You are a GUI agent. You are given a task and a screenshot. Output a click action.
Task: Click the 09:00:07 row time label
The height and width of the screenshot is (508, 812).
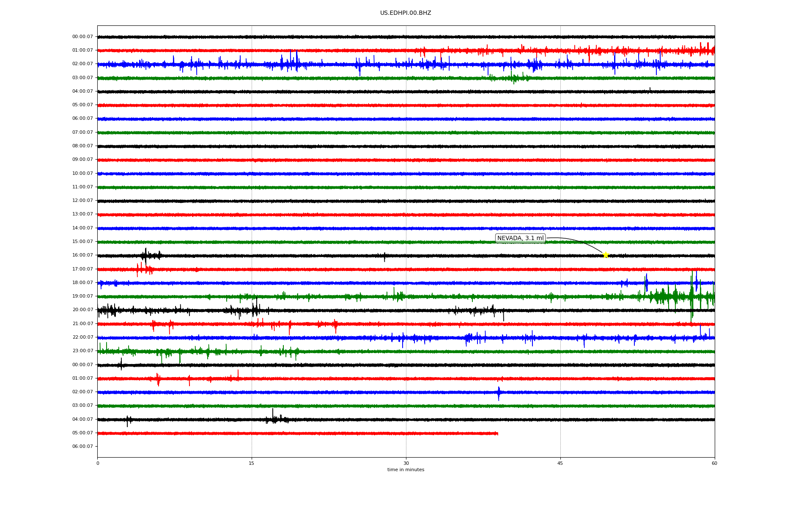(x=82, y=160)
